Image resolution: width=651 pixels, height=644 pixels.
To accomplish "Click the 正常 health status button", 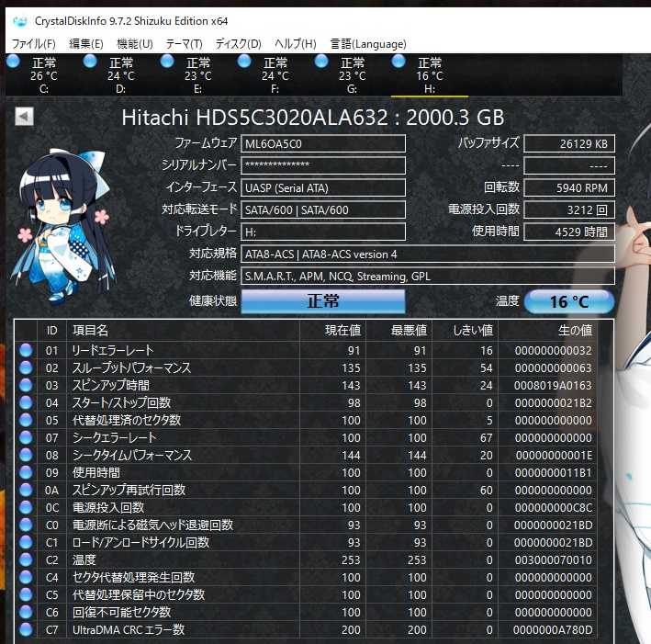I will tap(322, 301).
